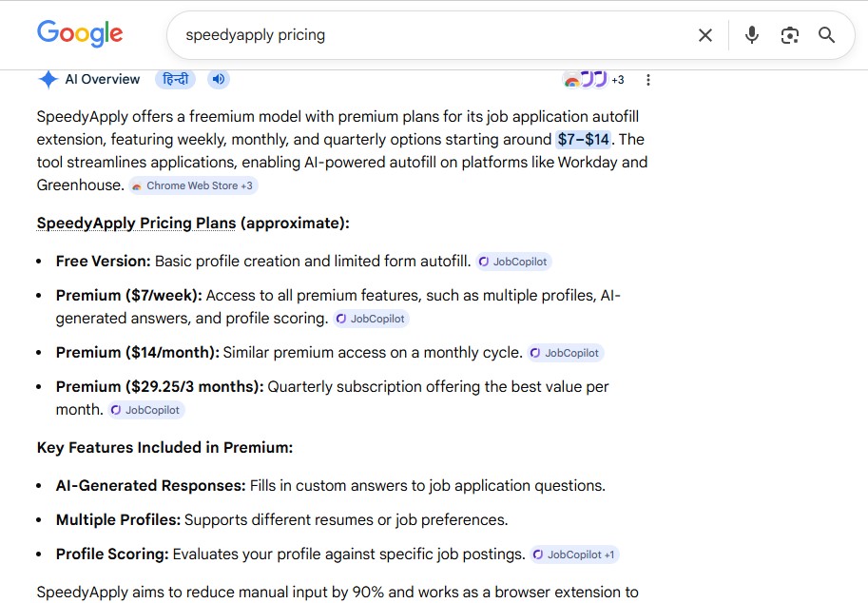
Task: Open the three-dot options menu
Action: point(648,80)
